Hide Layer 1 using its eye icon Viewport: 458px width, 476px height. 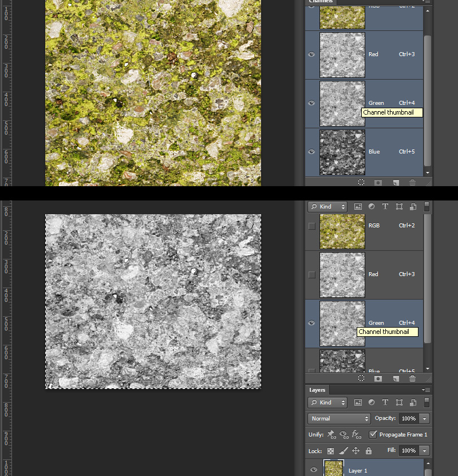pos(314,470)
